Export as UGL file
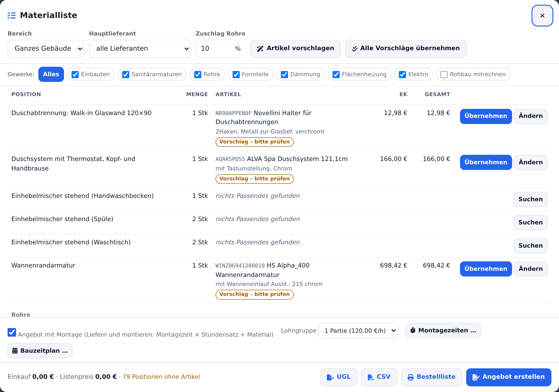Screen dimensions: 559x392 coord(338,377)
